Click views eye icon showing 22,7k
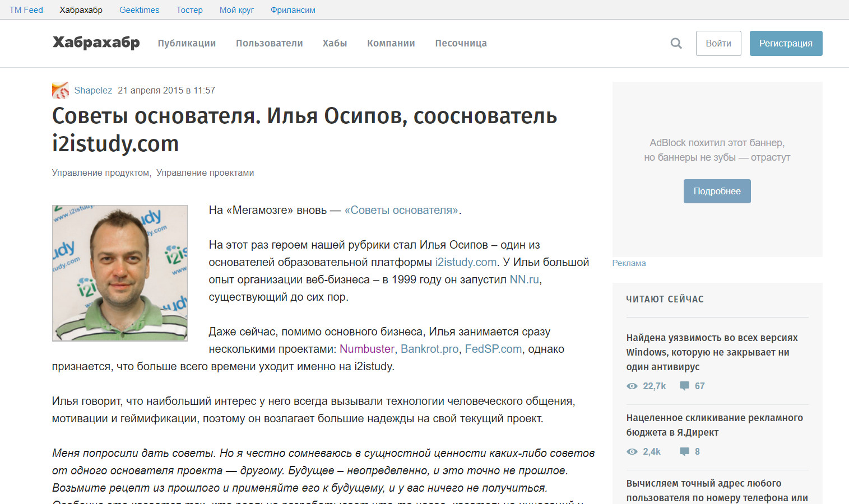 [632, 386]
